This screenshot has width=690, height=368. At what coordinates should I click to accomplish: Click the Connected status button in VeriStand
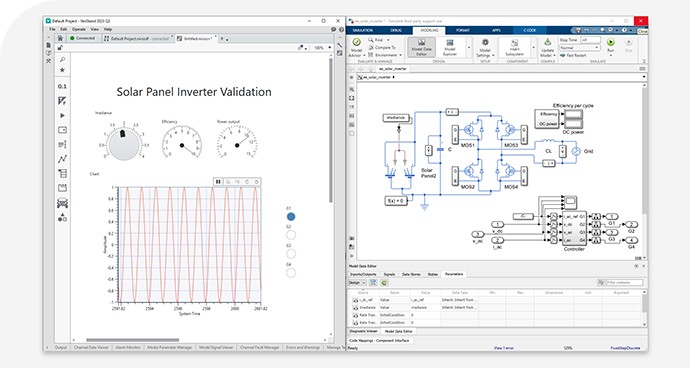(x=83, y=38)
